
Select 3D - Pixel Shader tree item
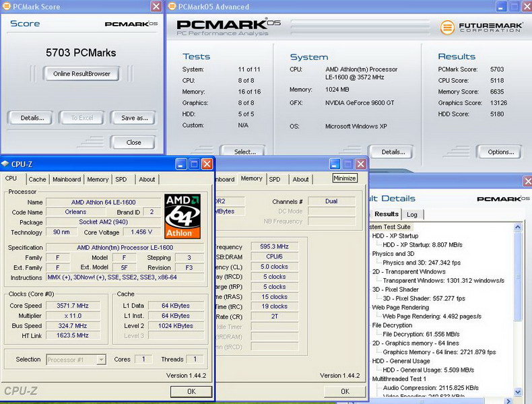point(395,290)
